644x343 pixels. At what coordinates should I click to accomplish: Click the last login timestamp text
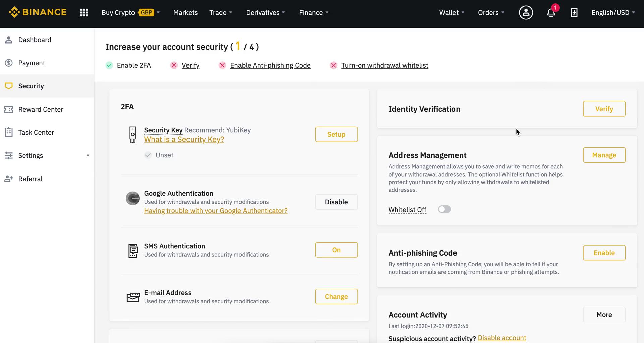[x=428, y=326]
